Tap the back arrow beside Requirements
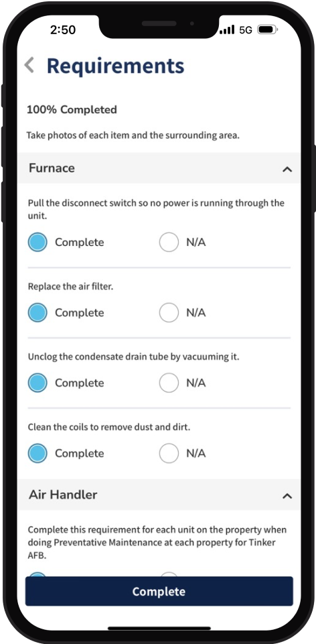The width and height of the screenshot is (316, 644). (29, 65)
